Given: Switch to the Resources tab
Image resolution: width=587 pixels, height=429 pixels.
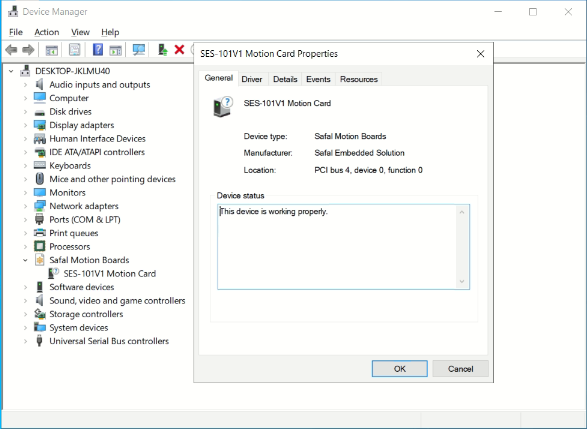Looking at the screenshot, I should coord(359,79).
